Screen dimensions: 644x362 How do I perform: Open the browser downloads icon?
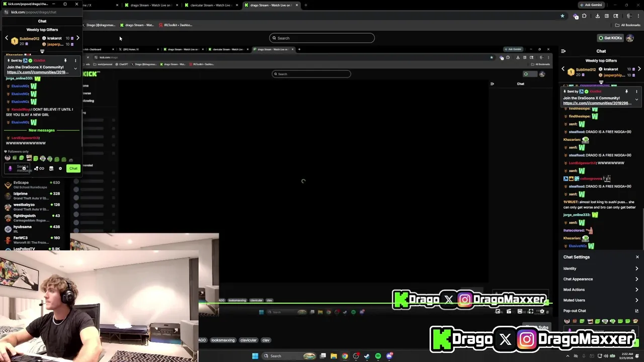pyautogui.click(x=597, y=16)
